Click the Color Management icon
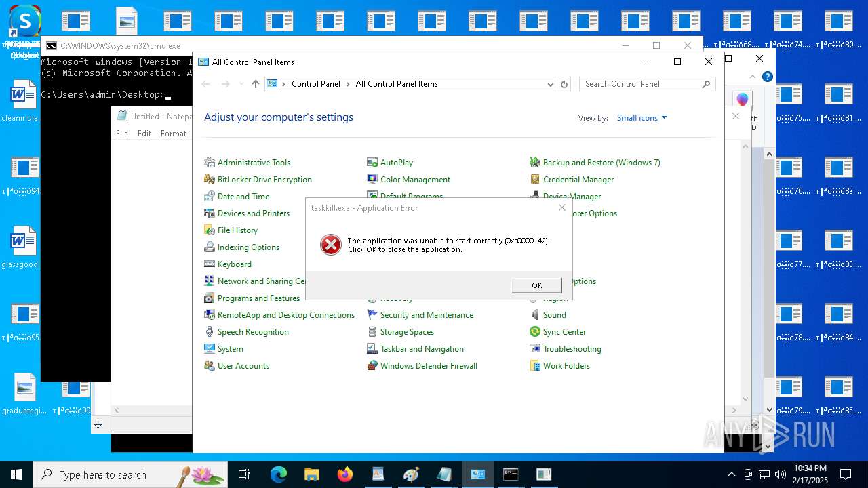This screenshot has height=488, width=868. click(x=372, y=180)
